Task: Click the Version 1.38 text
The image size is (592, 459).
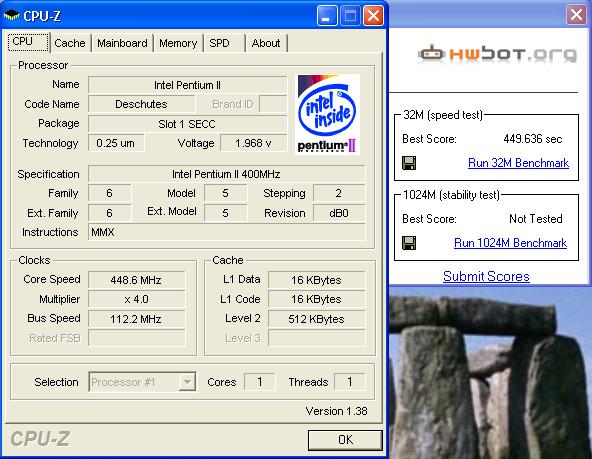Action: point(336,411)
